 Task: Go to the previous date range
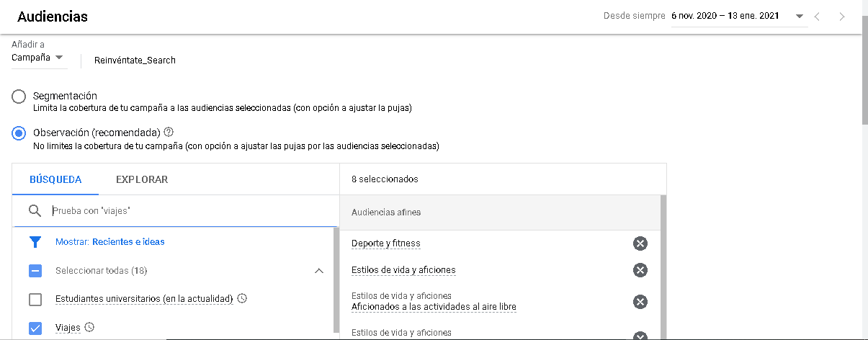click(818, 16)
